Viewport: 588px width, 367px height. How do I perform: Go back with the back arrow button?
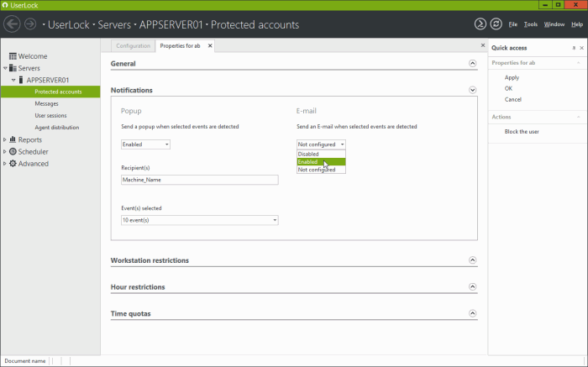pos(12,24)
